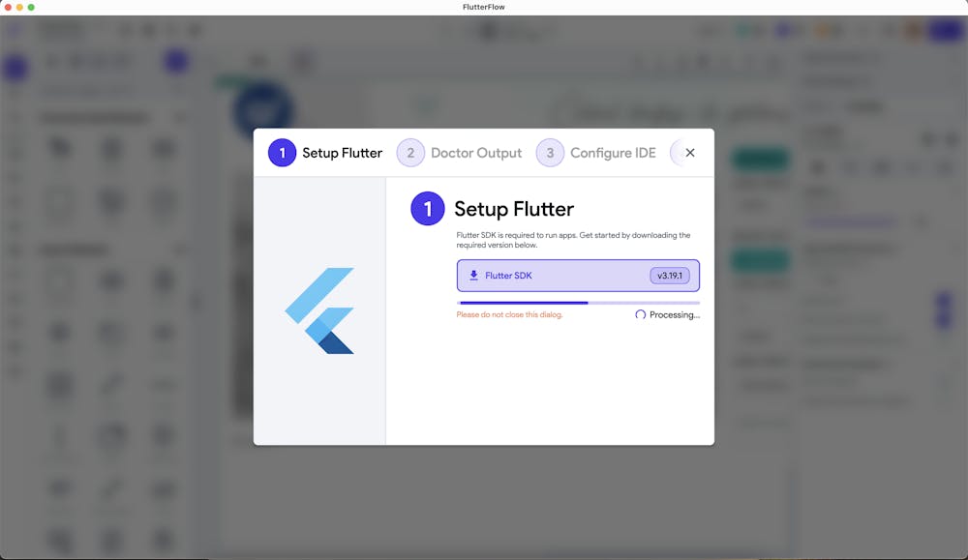This screenshot has width=968, height=560.
Task: Click the green macOS zoom window button
Action: (32, 8)
